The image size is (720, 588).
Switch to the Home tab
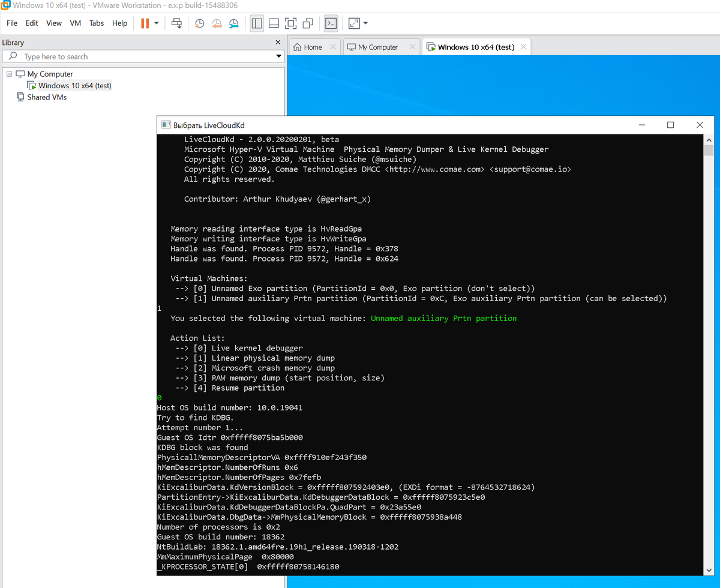coord(313,47)
